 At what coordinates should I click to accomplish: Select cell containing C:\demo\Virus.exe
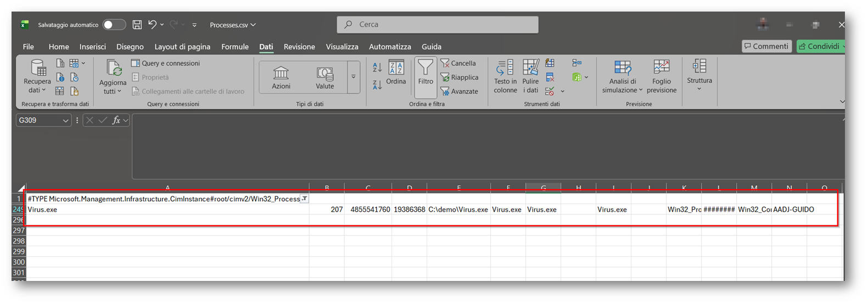pyautogui.click(x=458, y=209)
